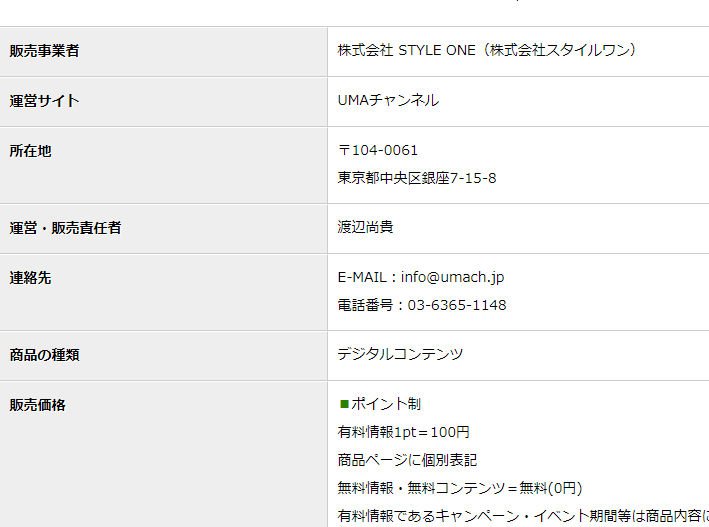709x527 pixels.
Task: Click the green square bullet before ポイント制
Action: [344, 404]
